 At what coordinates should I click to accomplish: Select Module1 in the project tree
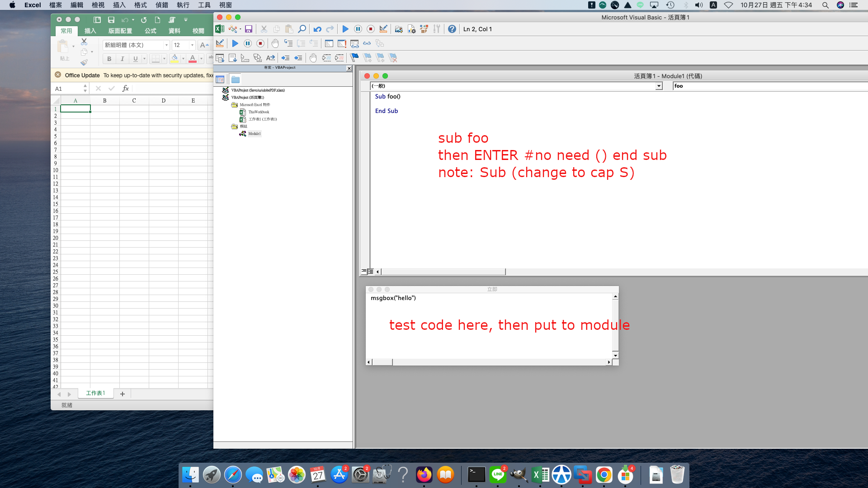tap(254, 134)
